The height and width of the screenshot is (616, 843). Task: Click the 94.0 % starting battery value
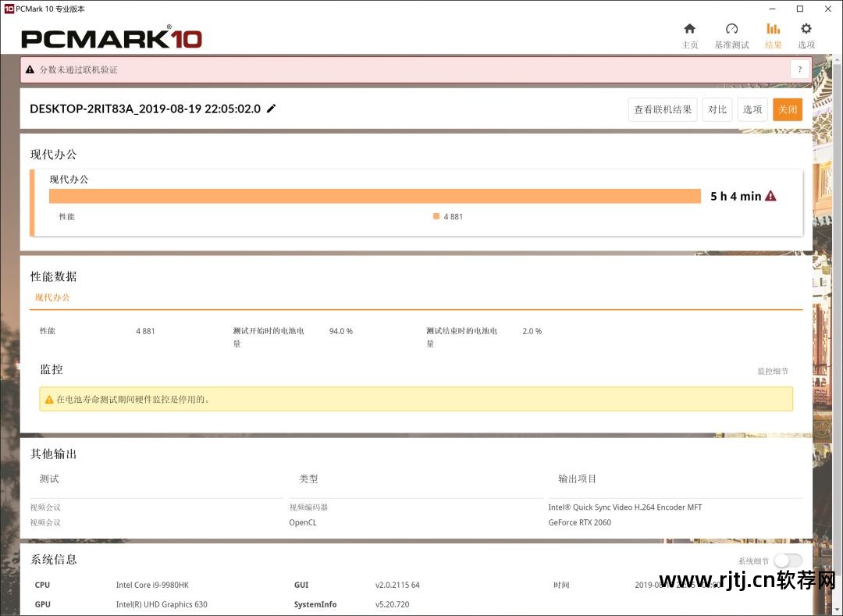pos(341,331)
